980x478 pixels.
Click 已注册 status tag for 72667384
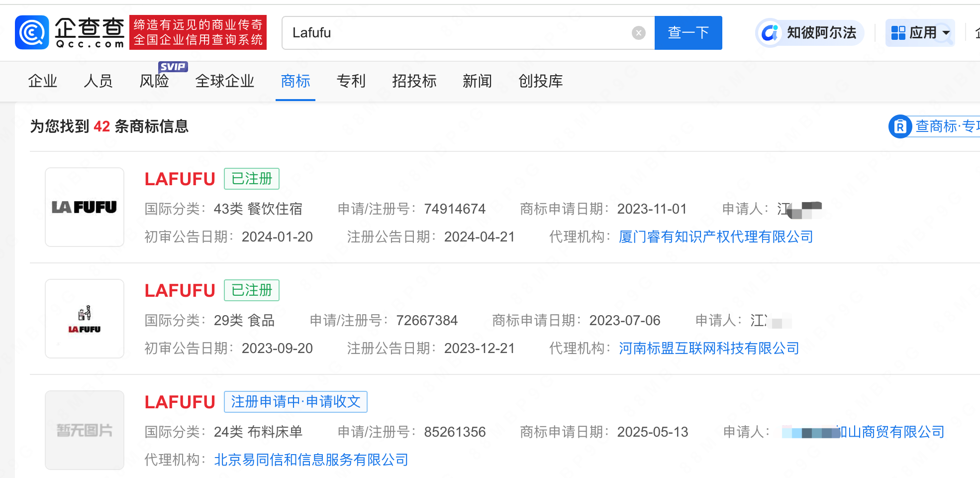[x=252, y=290]
